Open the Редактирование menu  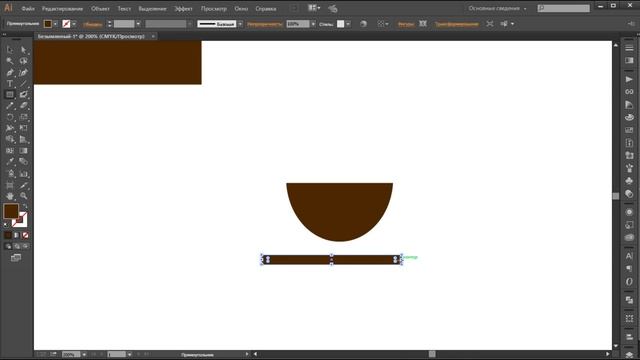pyautogui.click(x=62, y=9)
